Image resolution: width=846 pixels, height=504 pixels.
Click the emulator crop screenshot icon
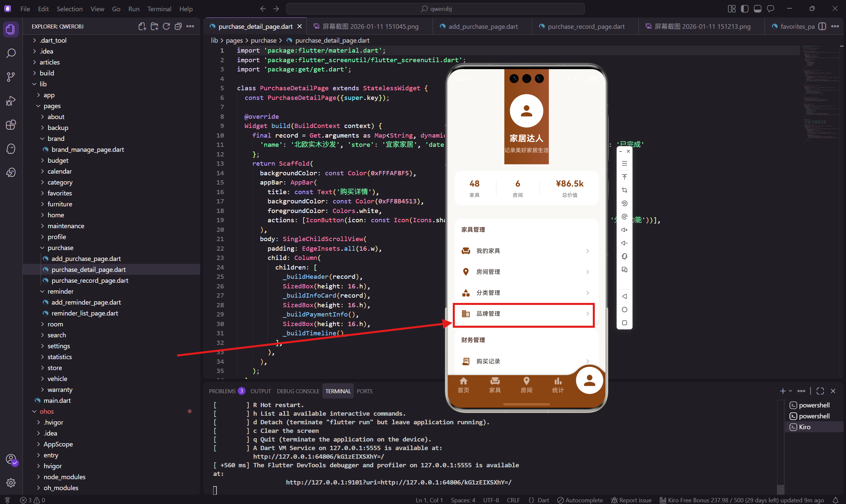pos(624,190)
